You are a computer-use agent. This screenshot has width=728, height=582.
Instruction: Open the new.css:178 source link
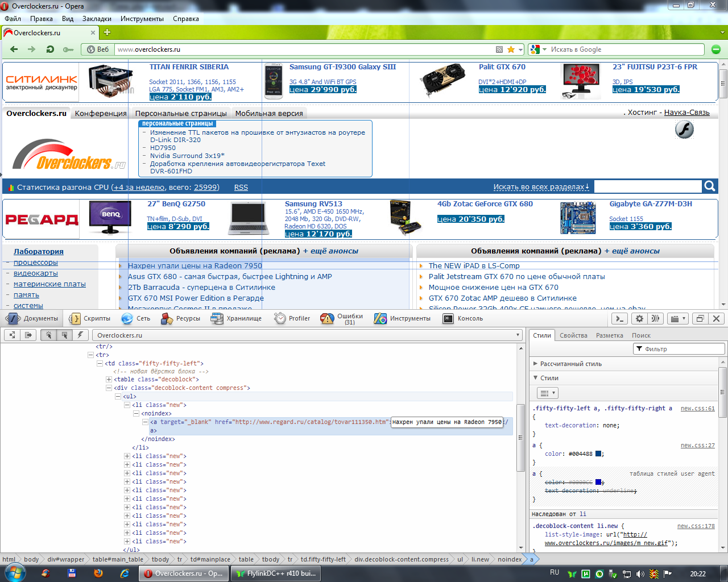coord(696,526)
